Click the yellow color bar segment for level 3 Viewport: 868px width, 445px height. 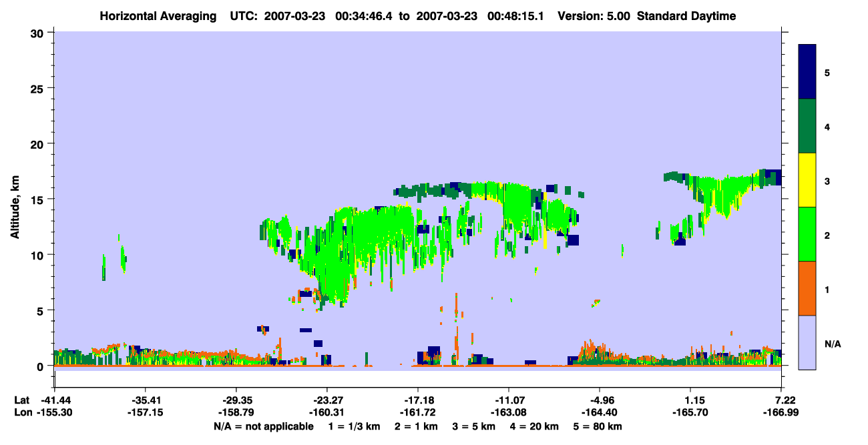[x=807, y=180]
